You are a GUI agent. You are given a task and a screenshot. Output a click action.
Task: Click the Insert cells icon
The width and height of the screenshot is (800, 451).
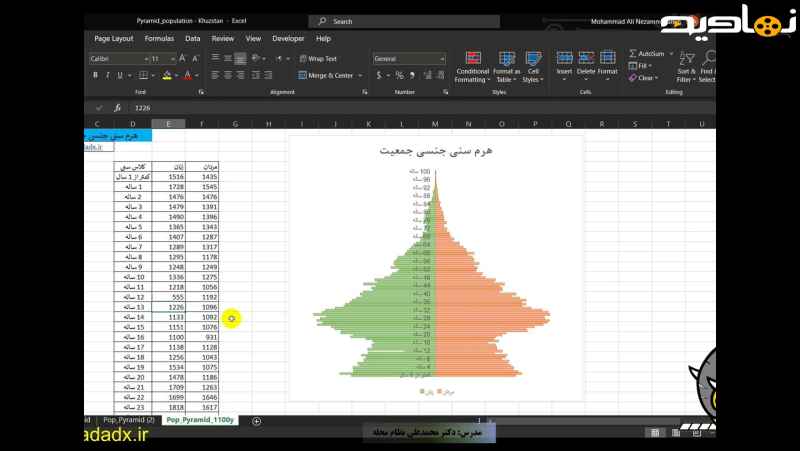point(564,62)
